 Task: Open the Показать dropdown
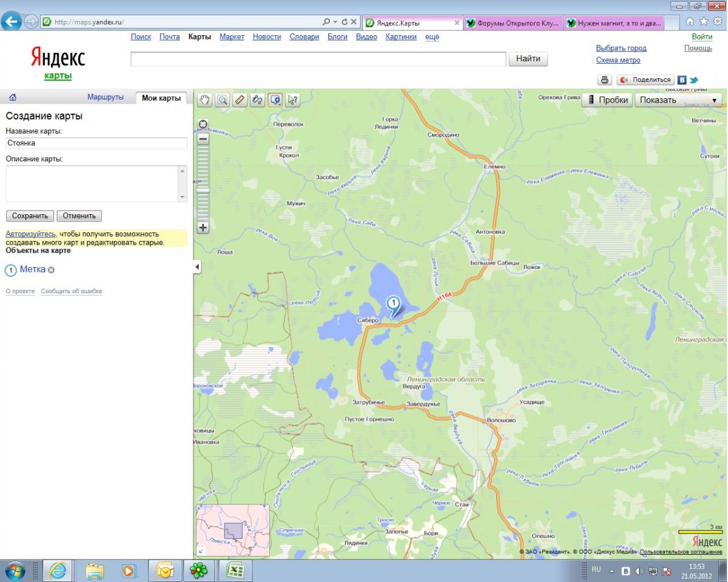pos(678,100)
